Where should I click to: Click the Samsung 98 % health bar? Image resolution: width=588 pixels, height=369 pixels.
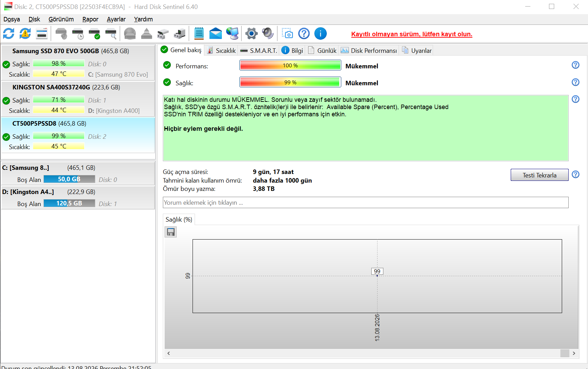point(59,64)
